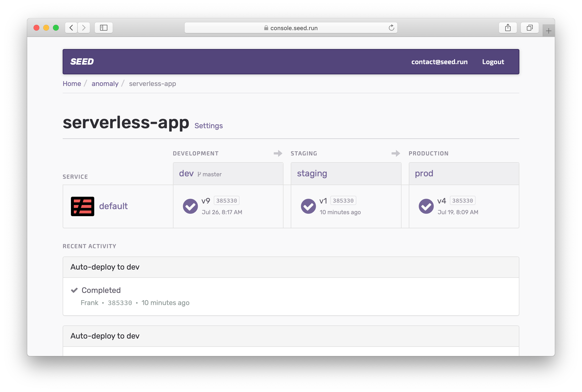Open contact@seed.run account menu

pyautogui.click(x=439, y=62)
